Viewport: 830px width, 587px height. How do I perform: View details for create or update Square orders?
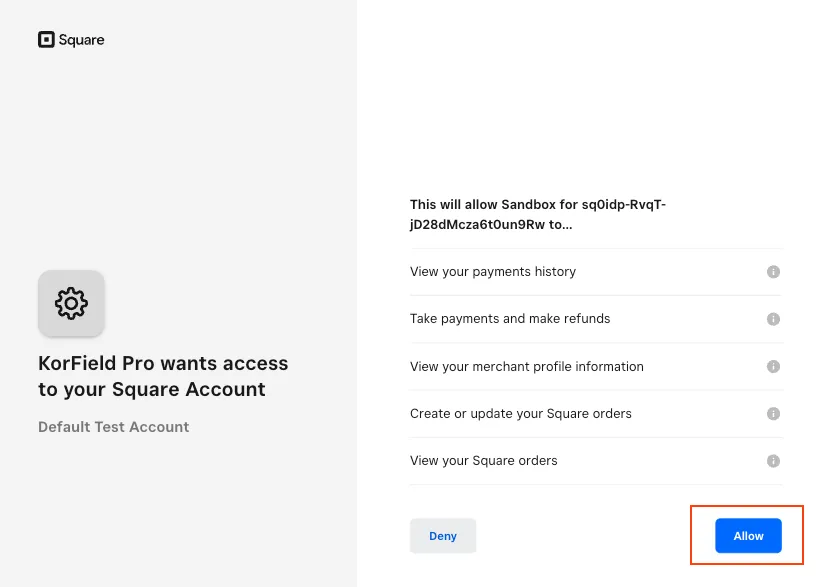773,413
